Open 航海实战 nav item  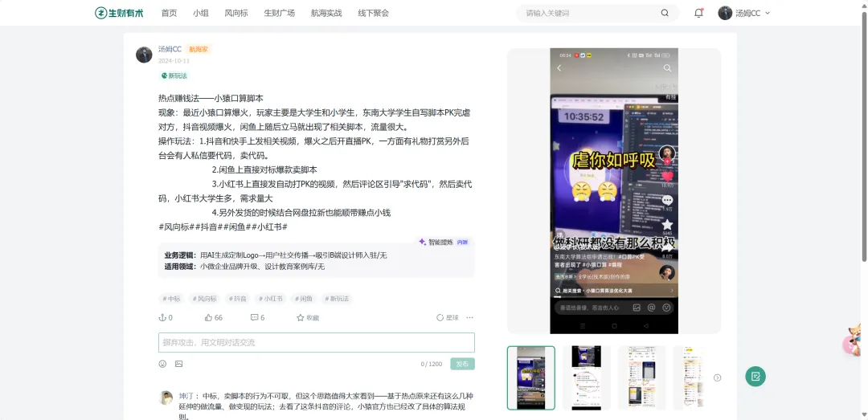[326, 13]
